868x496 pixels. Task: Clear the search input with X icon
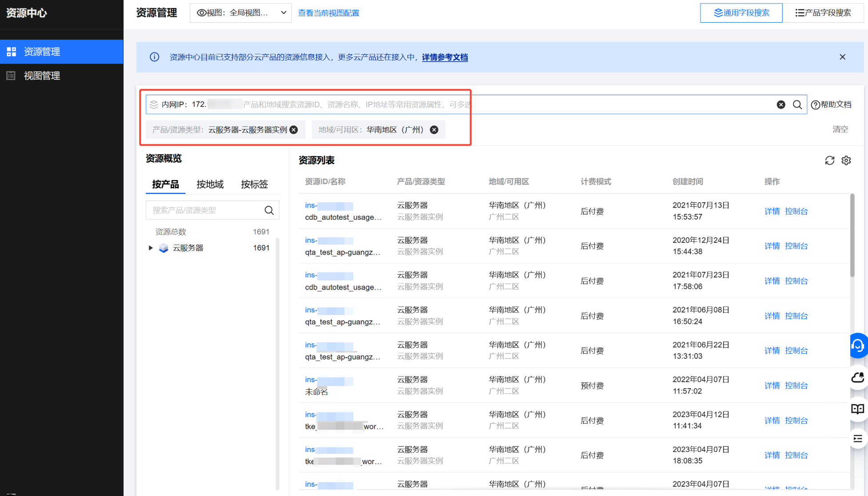[781, 105]
